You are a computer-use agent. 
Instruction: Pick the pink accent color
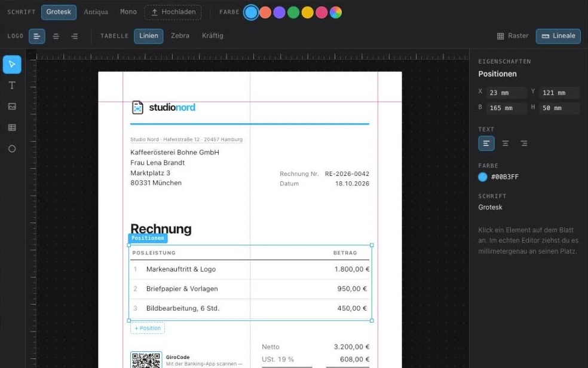[x=321, y=13]
